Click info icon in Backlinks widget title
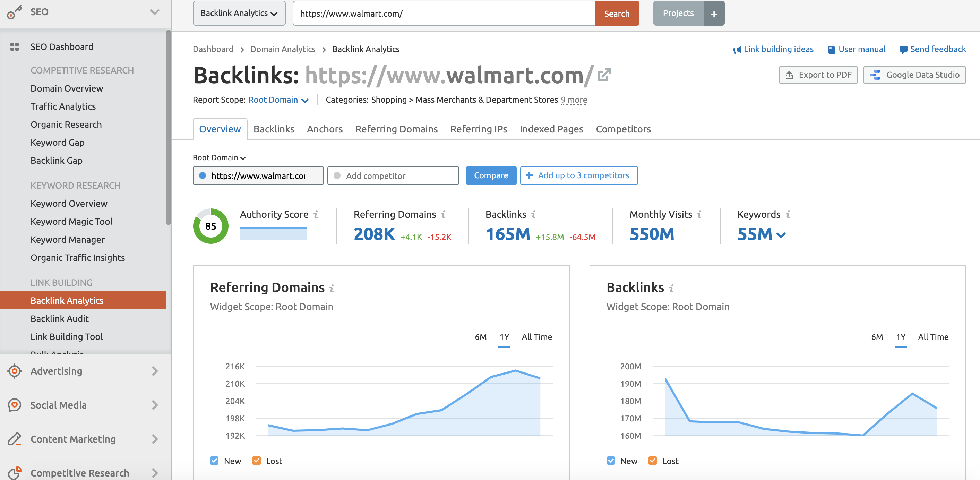The image size is (980, 480). (671, 288)
